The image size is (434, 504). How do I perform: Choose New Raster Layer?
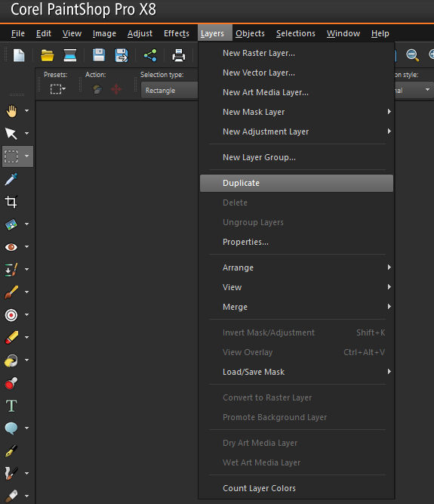(x=297, y=53)
